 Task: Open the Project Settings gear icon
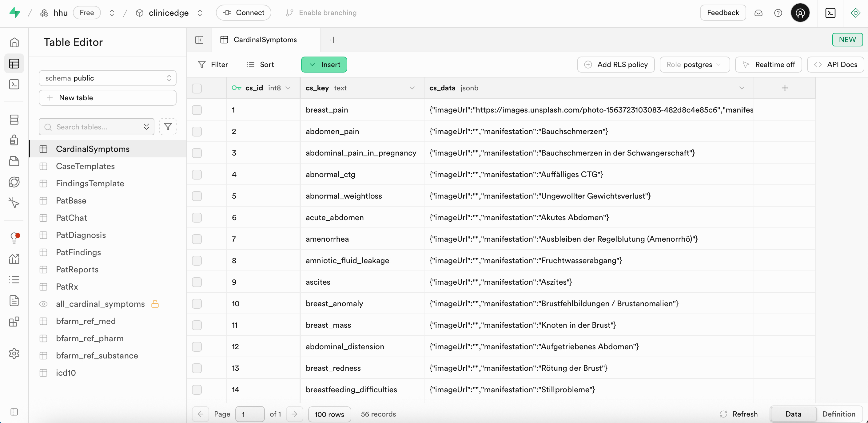click(14, 354)
